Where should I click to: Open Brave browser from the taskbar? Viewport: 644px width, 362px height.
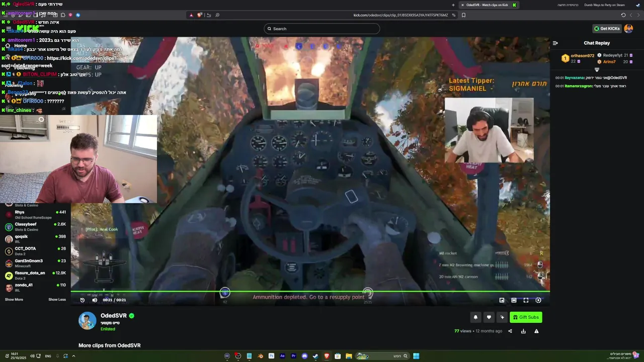point(327,356)
